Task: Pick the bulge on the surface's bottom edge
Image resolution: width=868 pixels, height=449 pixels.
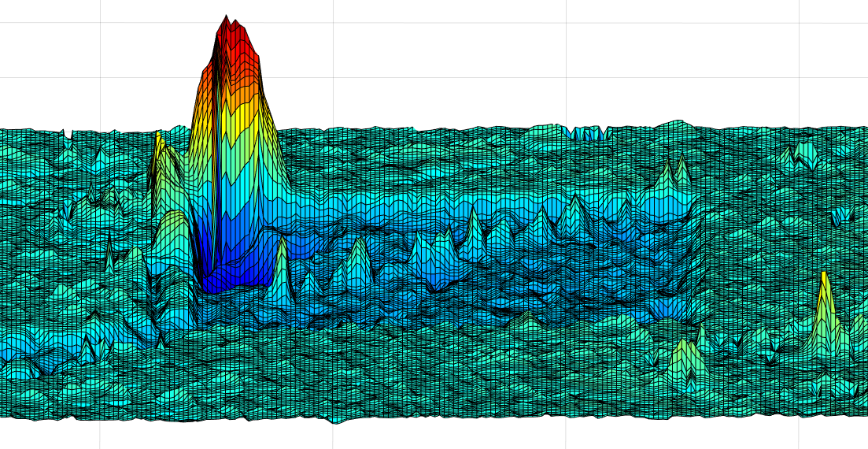Action: pyautogui.click(x=337, y=419)
